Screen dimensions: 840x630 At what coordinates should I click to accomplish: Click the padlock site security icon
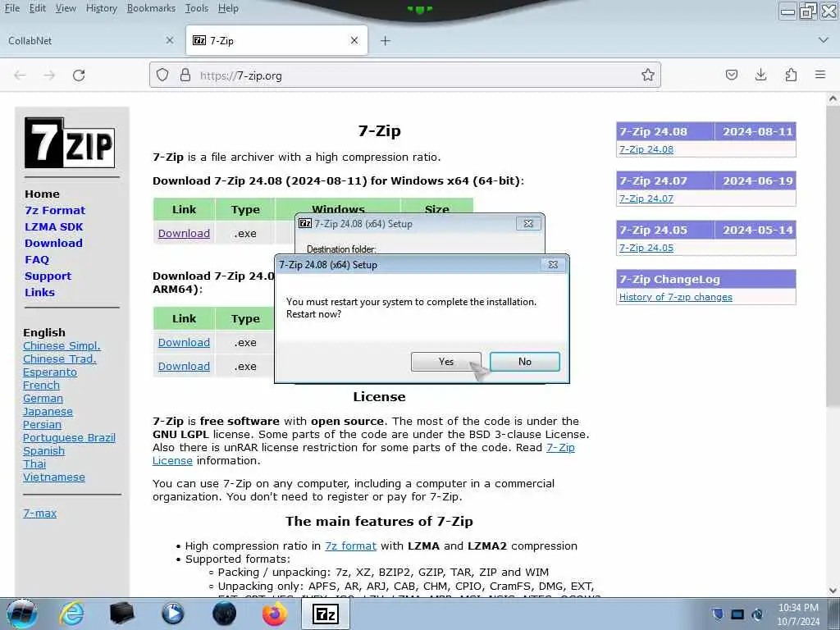[x=185, y=75]
